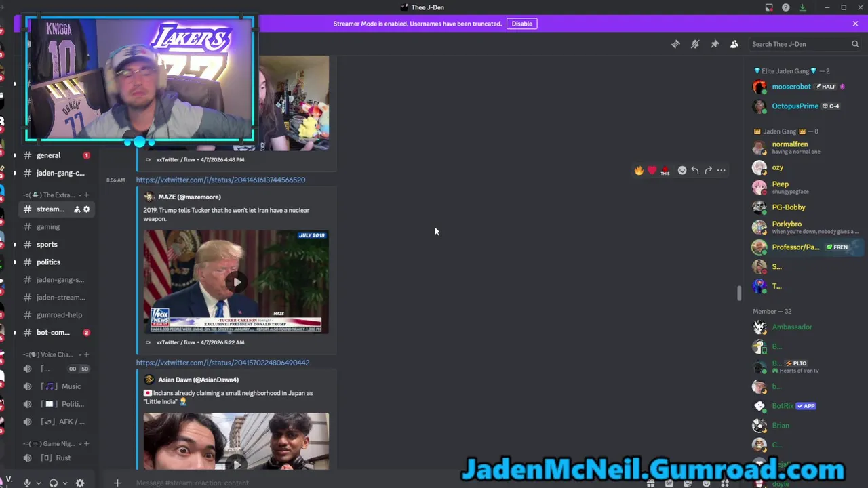Click the plus attach button in the message bar
Screen dimensions: 868x488
[117, 483]
